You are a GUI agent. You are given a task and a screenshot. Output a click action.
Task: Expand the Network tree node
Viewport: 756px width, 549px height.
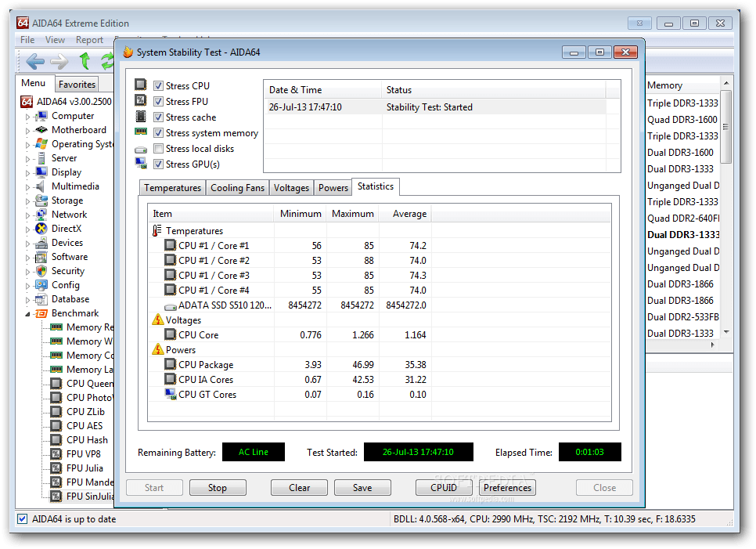[27, 215]
